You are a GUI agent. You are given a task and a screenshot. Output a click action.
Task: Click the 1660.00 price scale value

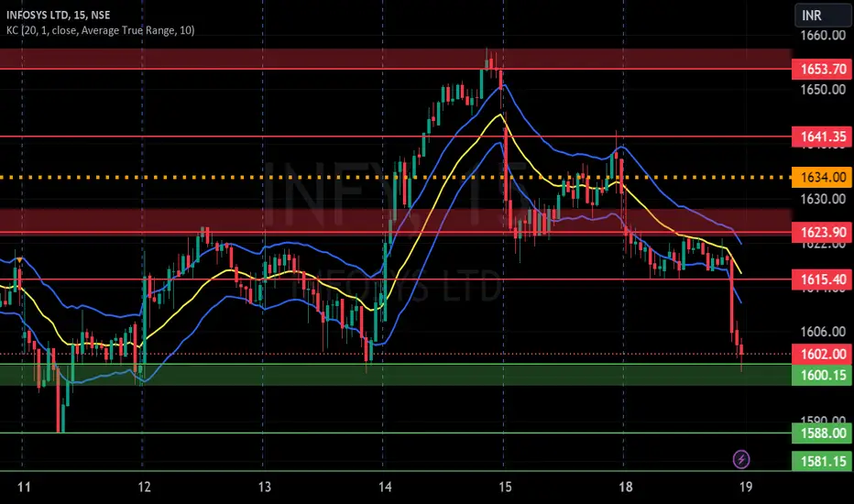[x=823, y=36]
